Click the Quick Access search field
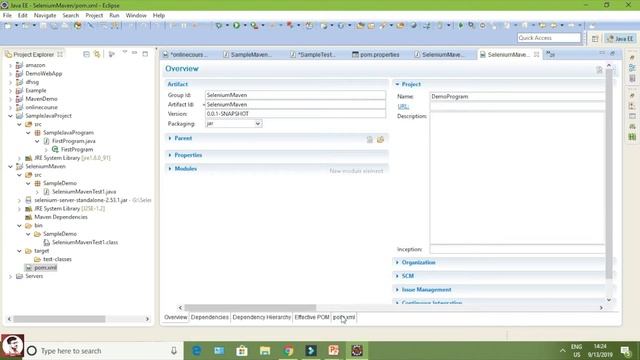The width and height of the screenshot is (640, 360). (549, 38)
